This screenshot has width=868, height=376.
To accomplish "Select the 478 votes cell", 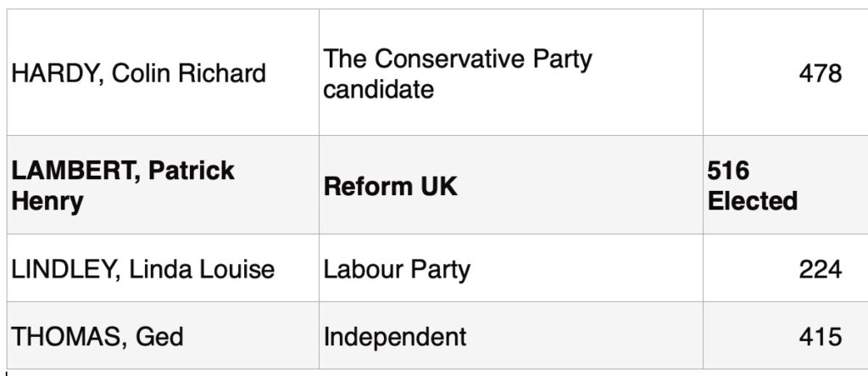I will [786, 72].
